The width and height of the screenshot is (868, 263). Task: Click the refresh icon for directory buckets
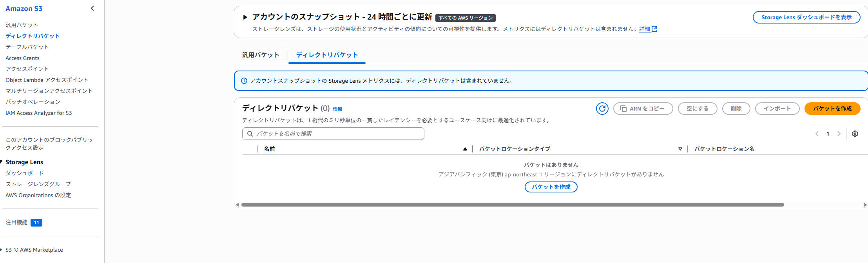click(x=602, y=109)
